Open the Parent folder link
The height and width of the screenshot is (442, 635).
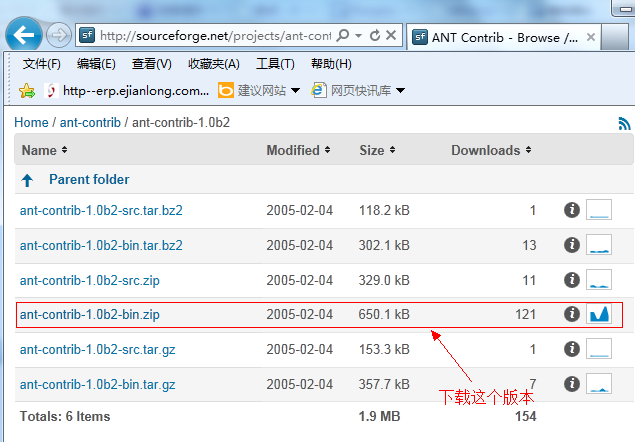pos(89,179)
